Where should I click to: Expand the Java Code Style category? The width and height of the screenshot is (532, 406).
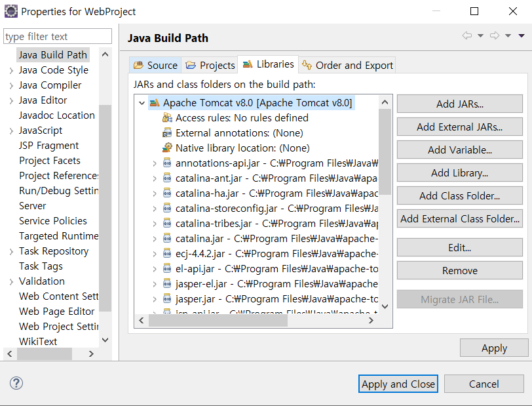(12, 70)
